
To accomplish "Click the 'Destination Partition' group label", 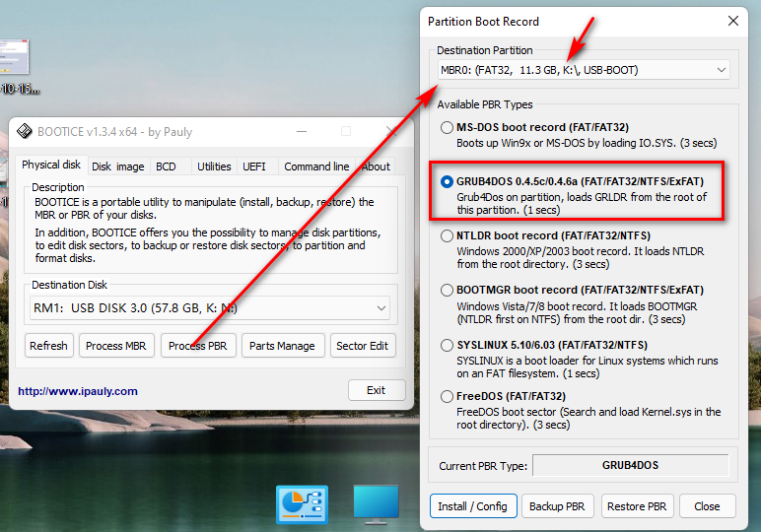I will click(x=484, y=50).
